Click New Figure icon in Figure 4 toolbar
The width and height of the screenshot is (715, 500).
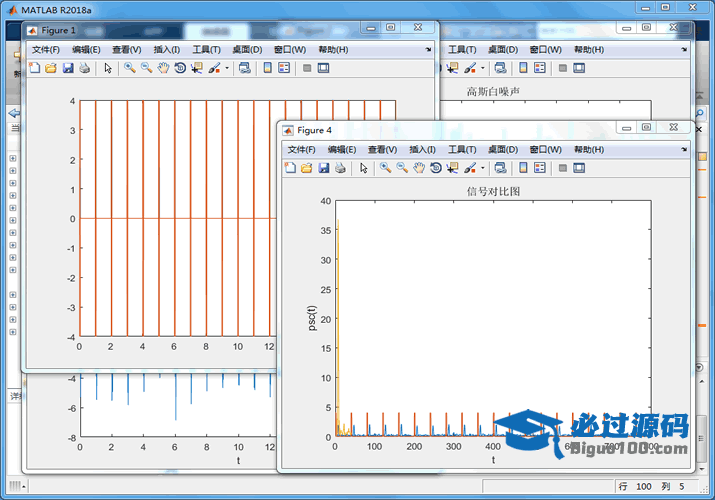pyautogui.click(x=290, y=168)
